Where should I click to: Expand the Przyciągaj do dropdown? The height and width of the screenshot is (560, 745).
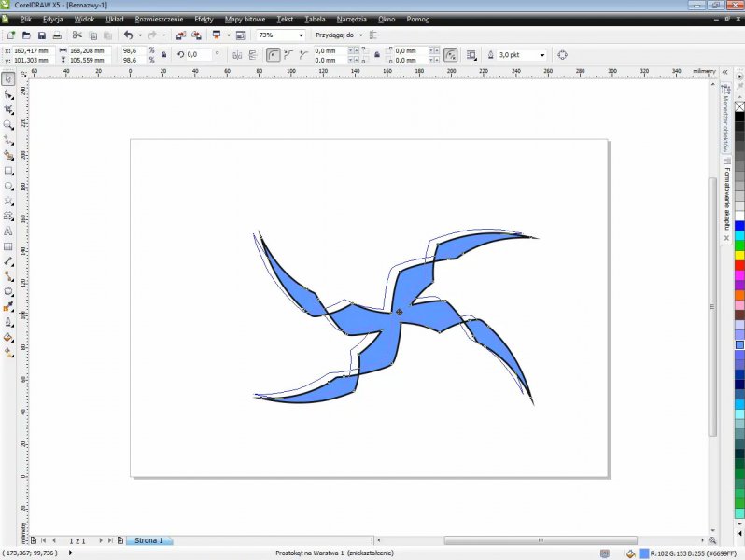tap(361, 35)
